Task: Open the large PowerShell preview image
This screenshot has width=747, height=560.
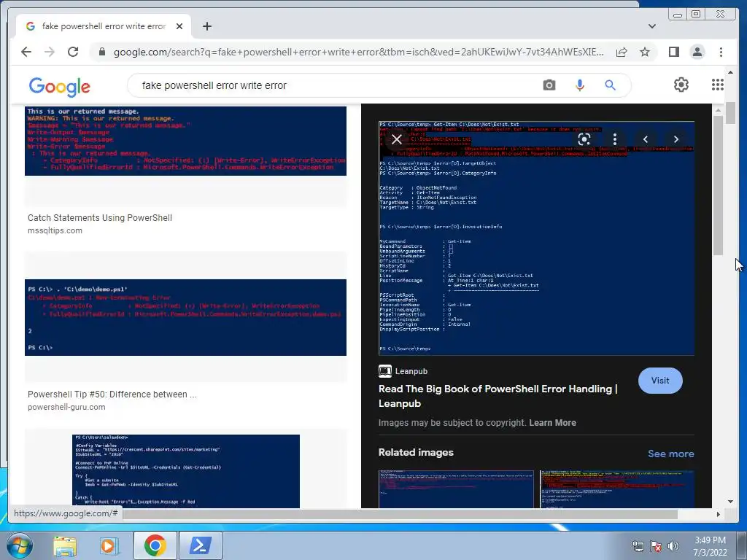Action: coord(536,238)
